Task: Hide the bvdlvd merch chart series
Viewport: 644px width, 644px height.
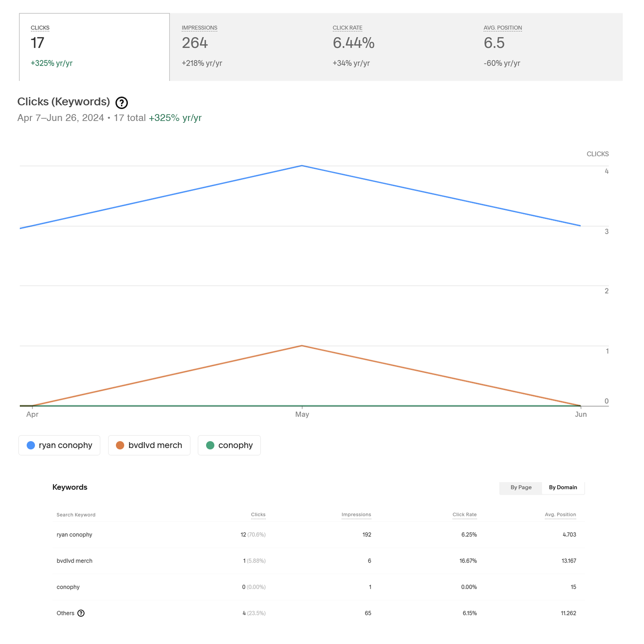Action: [x=149, y=445]
